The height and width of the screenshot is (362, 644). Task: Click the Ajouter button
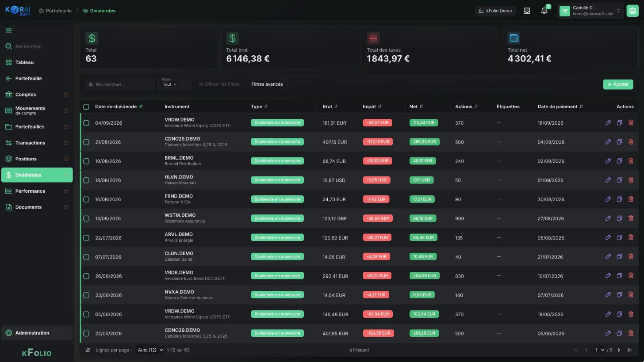pos(618,84)
